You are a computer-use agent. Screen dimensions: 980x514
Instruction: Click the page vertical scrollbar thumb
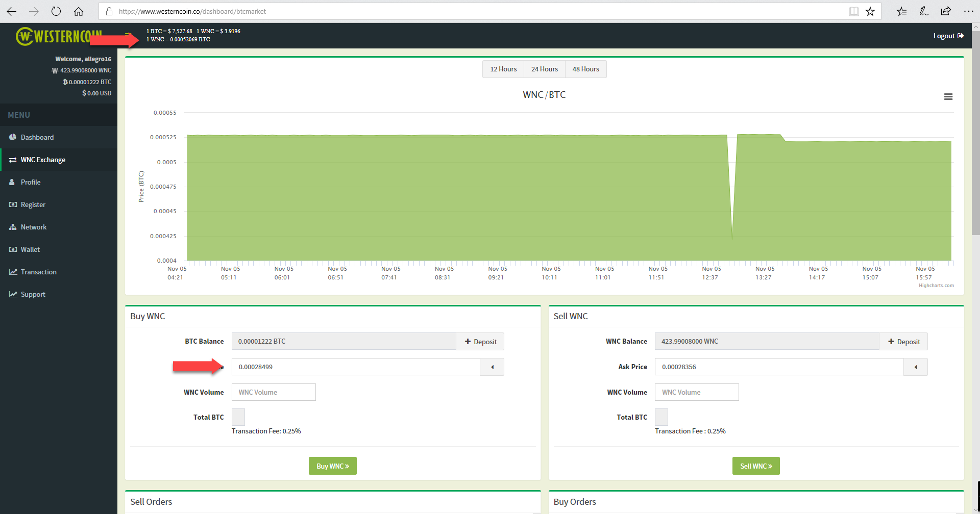(x=975, y=134)
